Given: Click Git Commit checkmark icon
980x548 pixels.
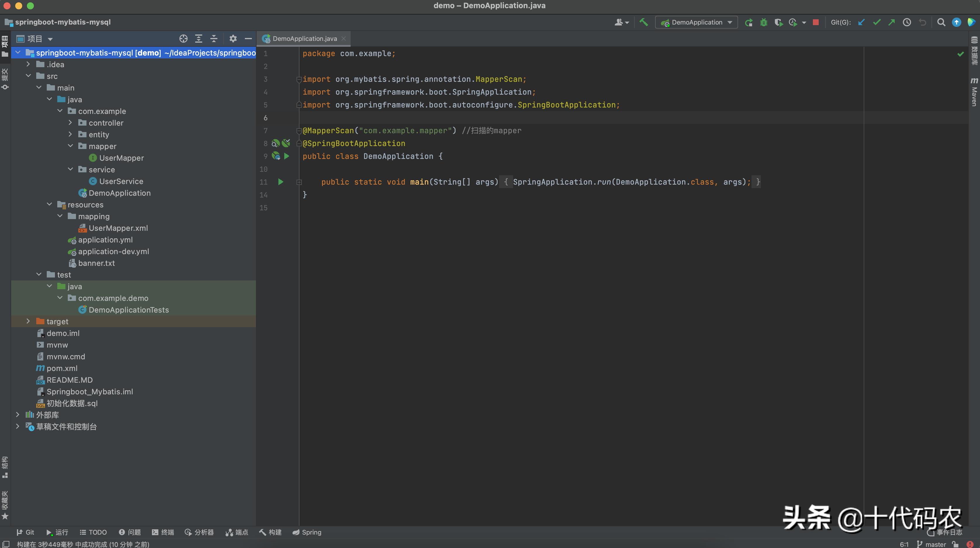Looking at the screenshot, I should tap(877, 22).
